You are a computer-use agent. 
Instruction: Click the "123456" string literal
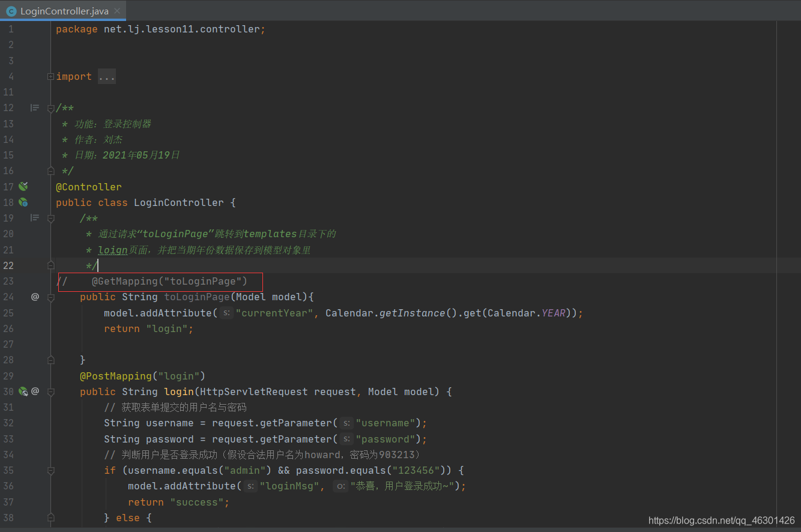[416, 470]
